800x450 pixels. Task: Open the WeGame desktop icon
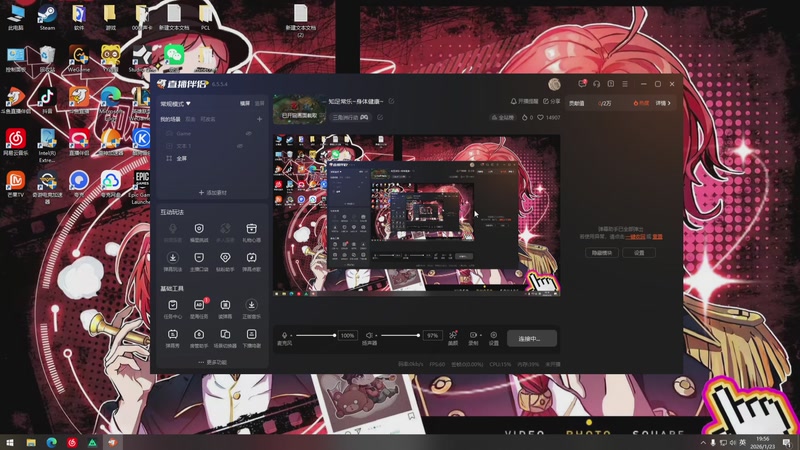coord(79,58)
